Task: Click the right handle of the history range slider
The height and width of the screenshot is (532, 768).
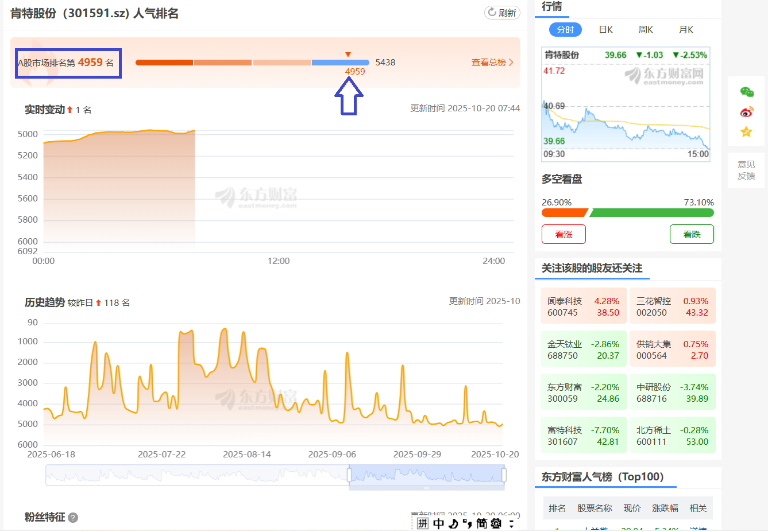Action: [x=504, y=475]
